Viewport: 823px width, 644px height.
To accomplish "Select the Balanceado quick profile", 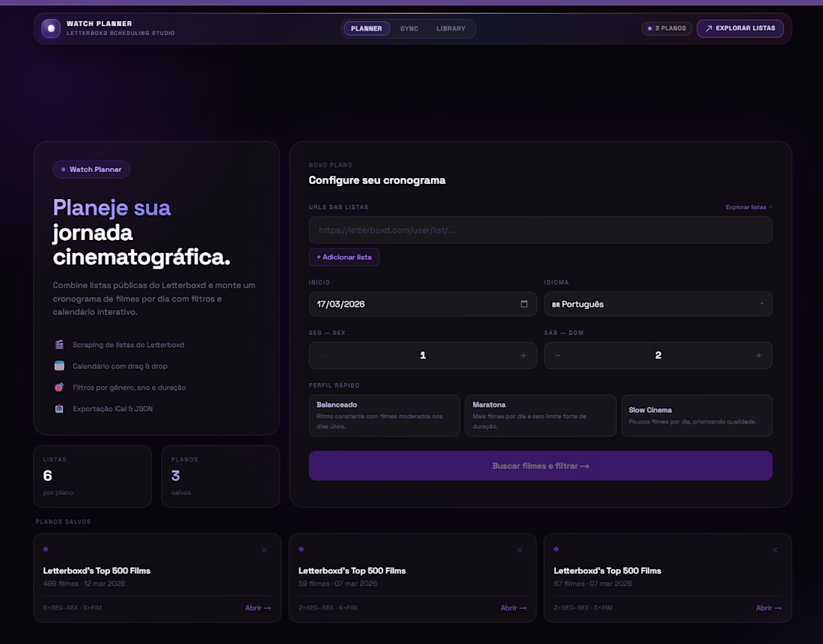I will (x=384, y=415).
